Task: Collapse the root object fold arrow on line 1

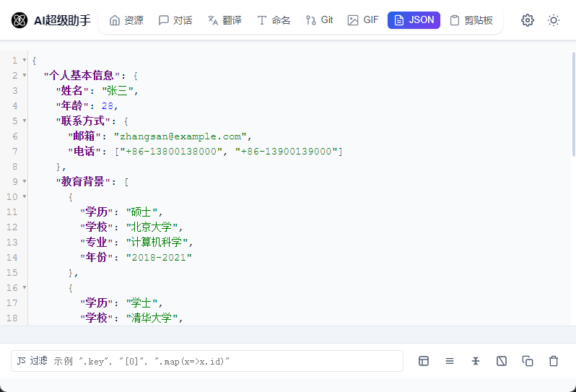Action: (x=25, y=60)
